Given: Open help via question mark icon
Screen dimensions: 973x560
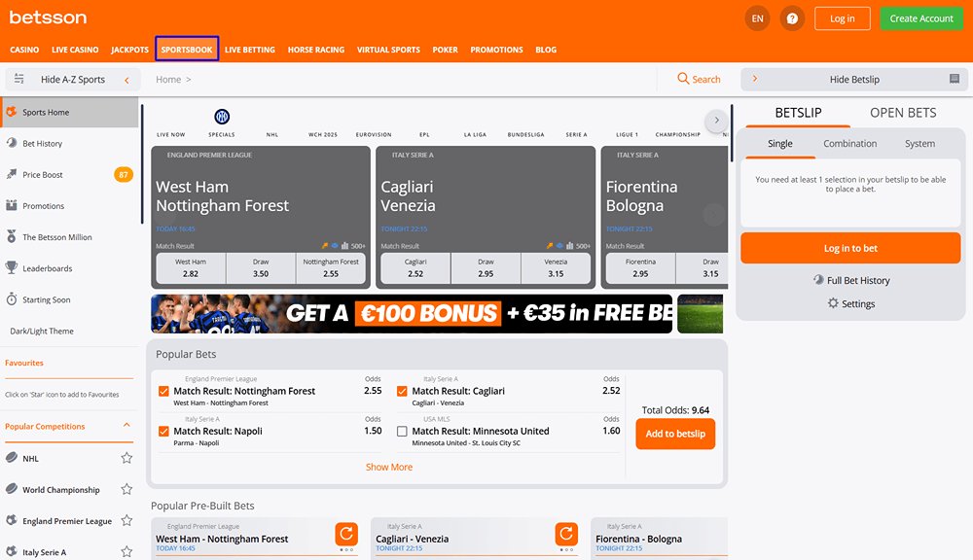Looking at the screenshot, I should click(x=792, y=18).
